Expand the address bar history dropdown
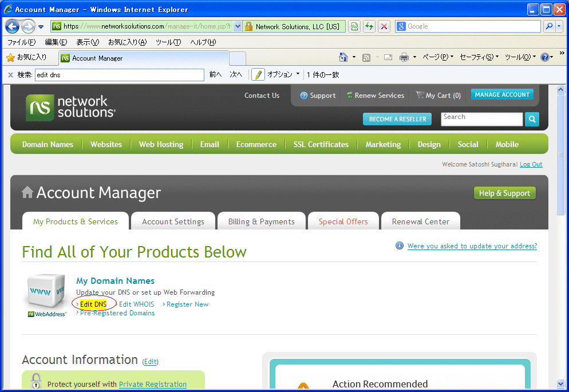This screenshot has height=392, width=569. [238, 26]
